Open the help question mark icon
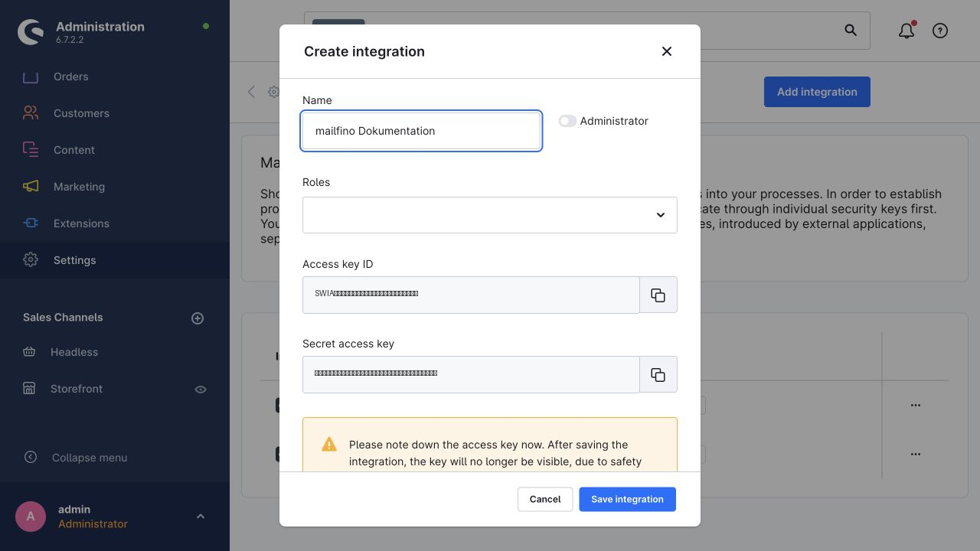This screenshot has height=551, width=980. tap(940, 31)
